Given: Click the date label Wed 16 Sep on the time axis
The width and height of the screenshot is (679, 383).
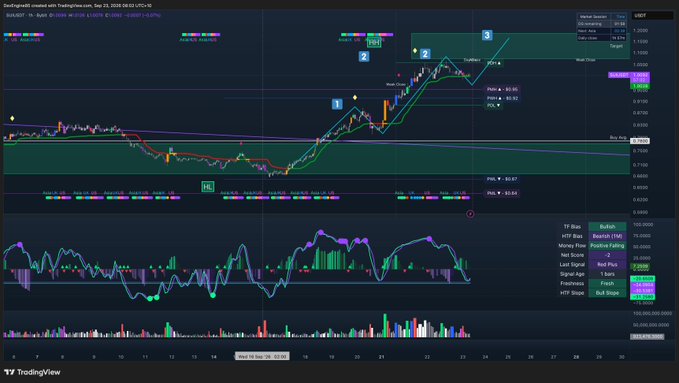Looking at the screenshot, I should [262, 357].
